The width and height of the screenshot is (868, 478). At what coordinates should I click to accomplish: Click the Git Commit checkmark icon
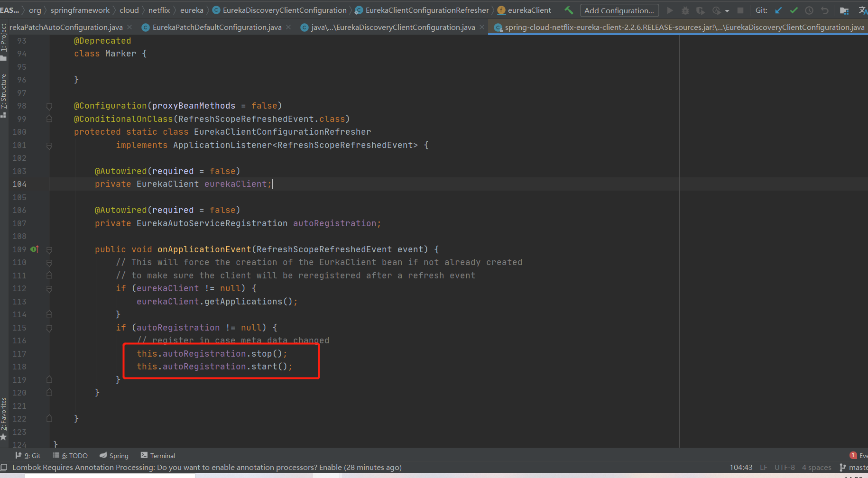pos(794,10)
